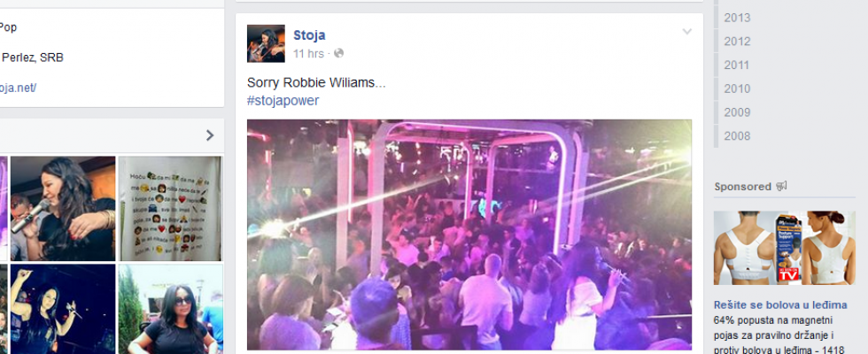
Task: Open the woman with sunglasses photo
Action: click(170, 309)
